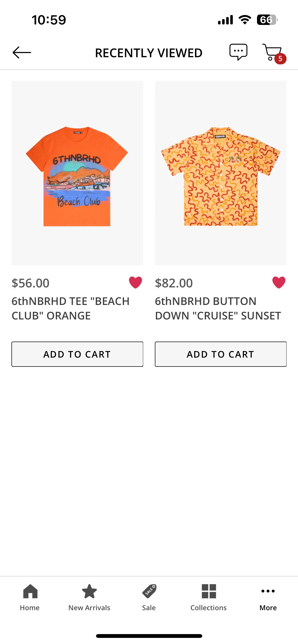Tap the More three-dots icon
This screenshot has height=644, width=298.
268,591
